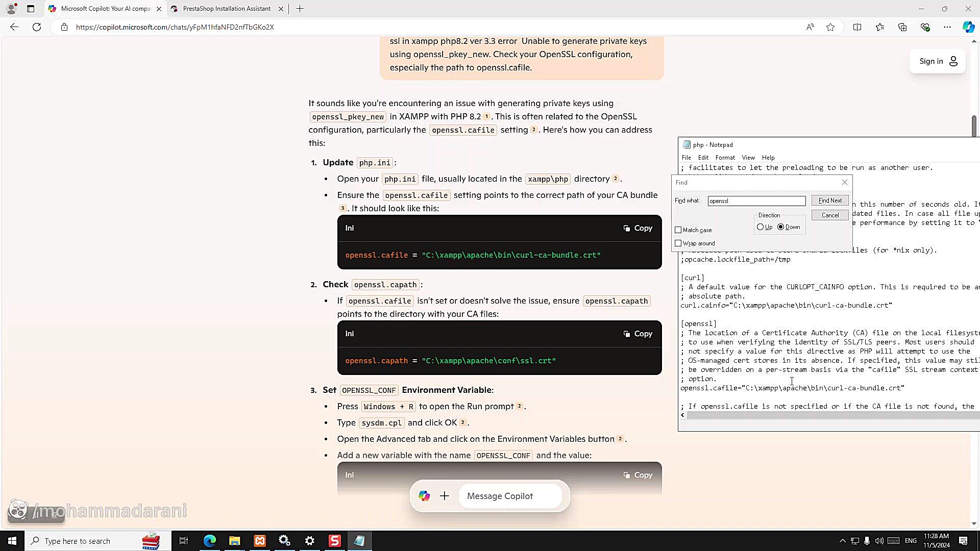Open the Edge settings and more menu

coord(947,27)
